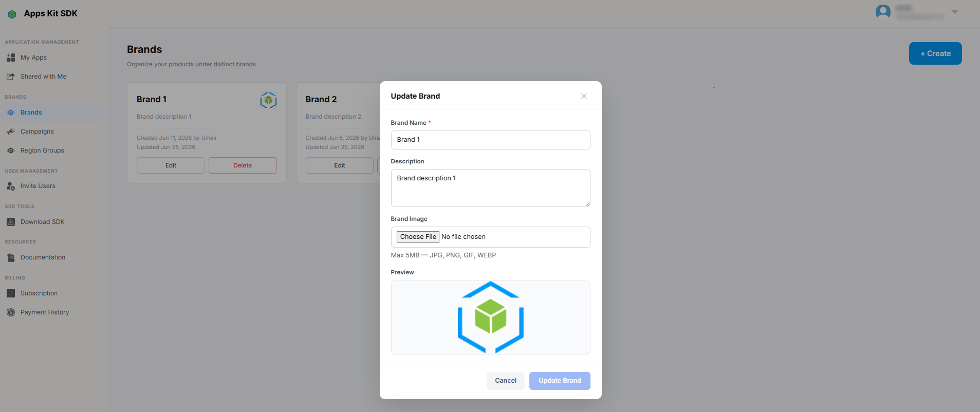Click 'Organize your products under distinct brands'

191,64
